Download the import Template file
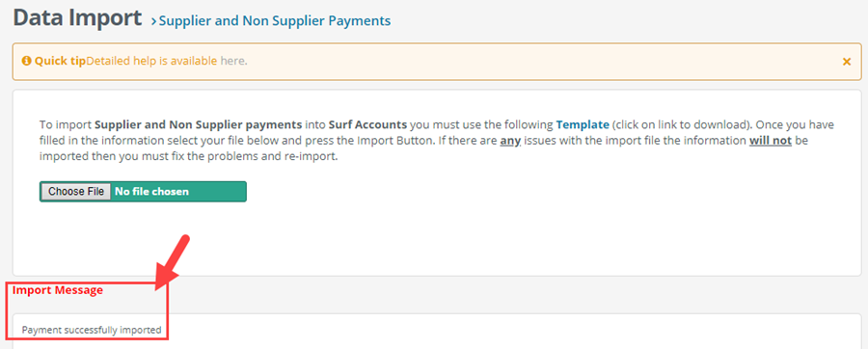868x349 pixels. pyautogui.click(x=583, y=124)
